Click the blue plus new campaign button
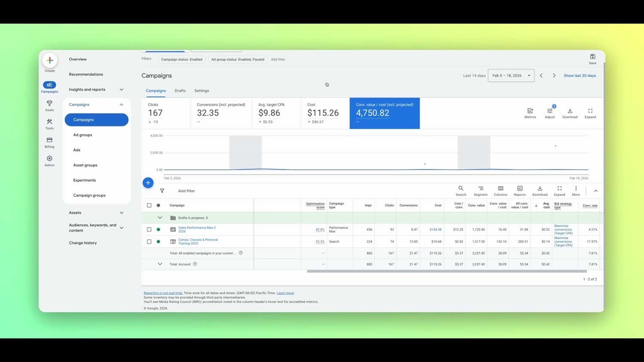The height and width of the screenshot is (362, 644). [148, 183]
